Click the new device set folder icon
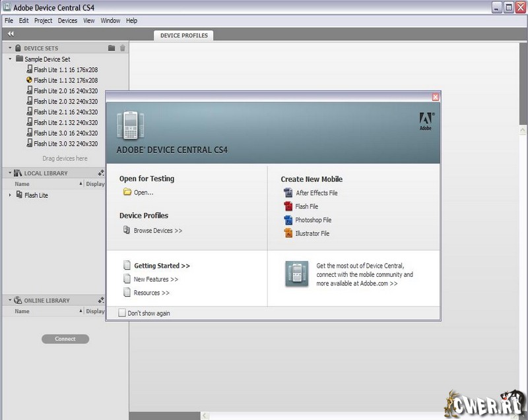Screen dimensions: 528x420 coord(112,48)
